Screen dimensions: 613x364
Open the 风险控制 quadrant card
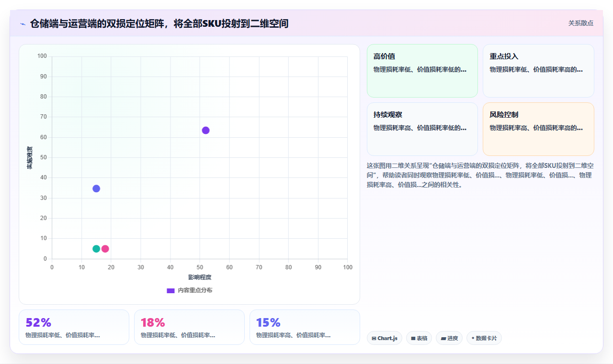point(538,129)
